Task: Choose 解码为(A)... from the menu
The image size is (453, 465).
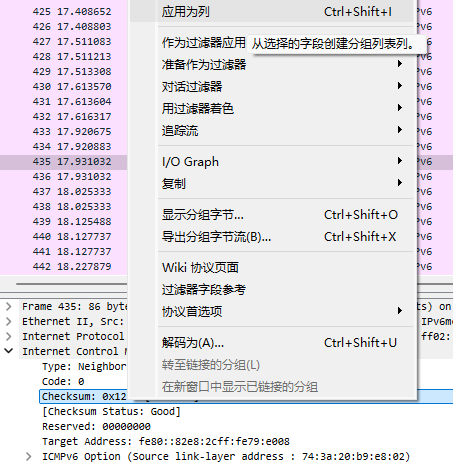Action: [271, 343]
